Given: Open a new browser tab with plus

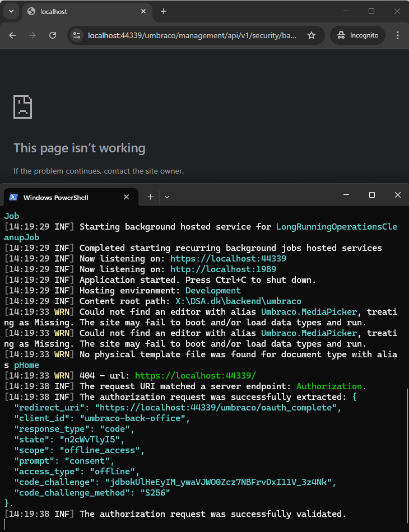Looking at the screenshot, I should point(164,11).
